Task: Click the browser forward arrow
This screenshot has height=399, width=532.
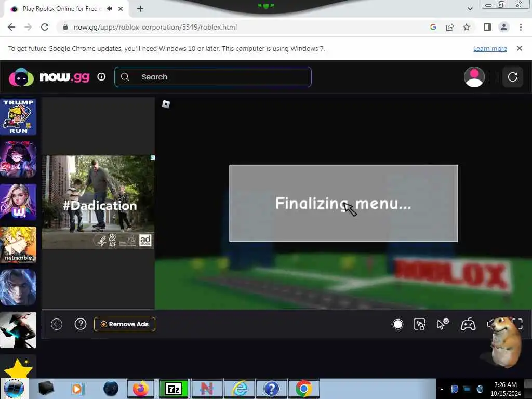Action: click(x=28, y=27)
